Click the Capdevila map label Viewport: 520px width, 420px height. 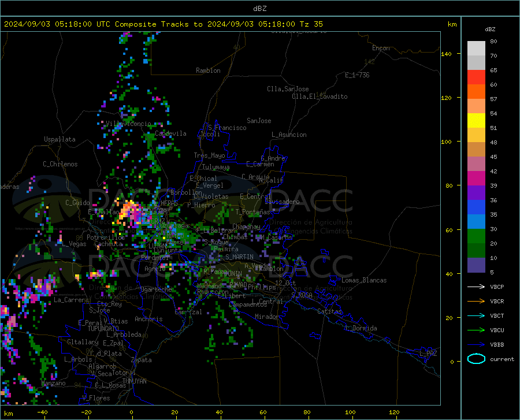tap(170, 133)
